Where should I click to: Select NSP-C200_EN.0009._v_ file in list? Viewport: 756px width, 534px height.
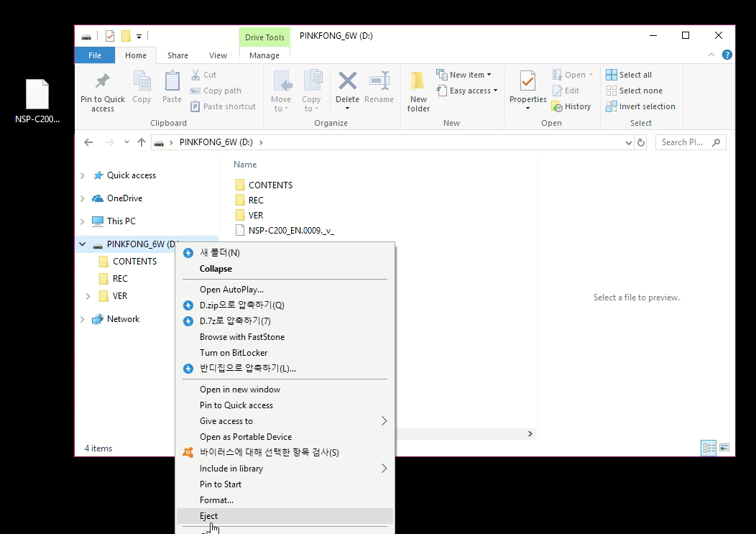[x=285, y=231]
